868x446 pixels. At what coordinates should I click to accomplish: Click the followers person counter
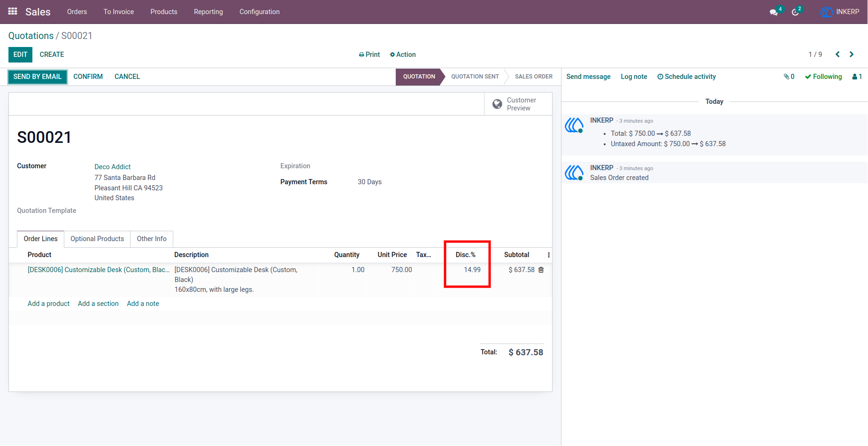click(x=857, y=77)
